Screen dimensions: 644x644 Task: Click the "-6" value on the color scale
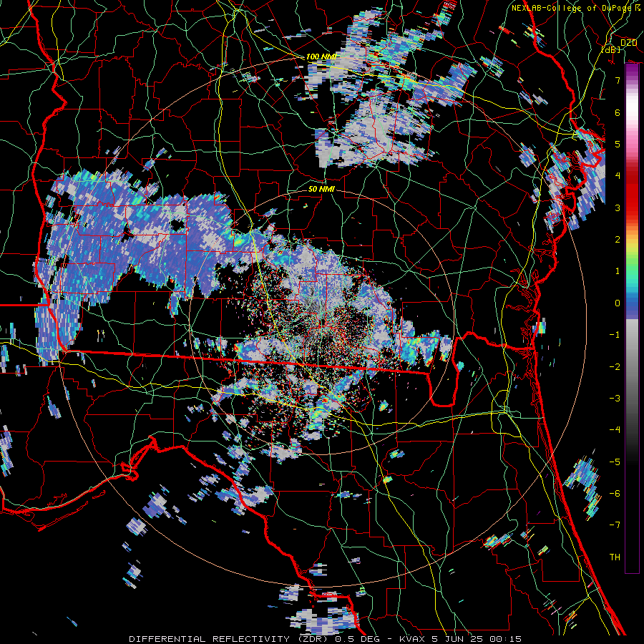pos(615,493)
